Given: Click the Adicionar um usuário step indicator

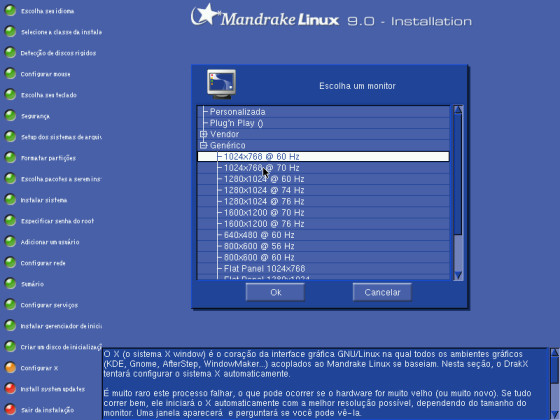Looking at the screenshot, I should pos(10,242).
